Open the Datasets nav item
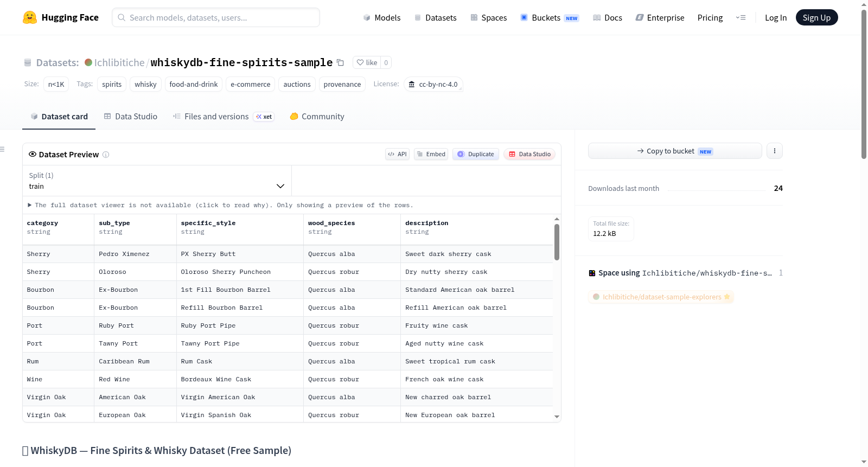 pos(436,17)
